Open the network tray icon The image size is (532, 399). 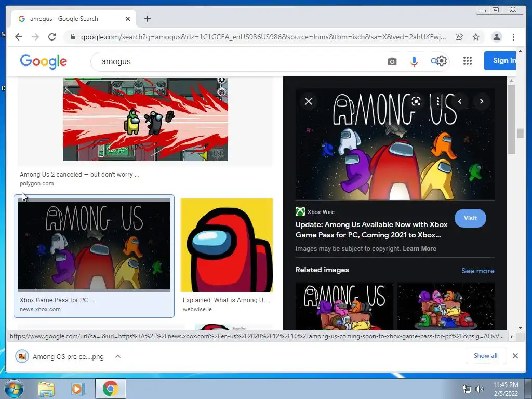467,389
